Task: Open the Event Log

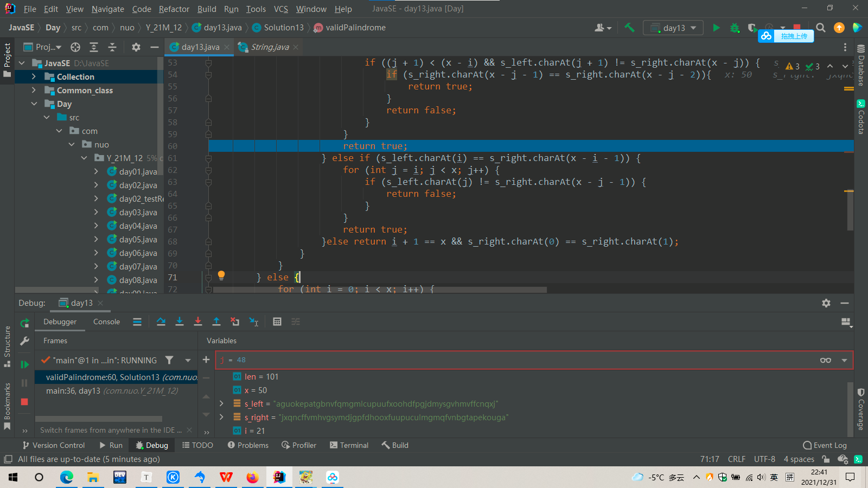Action: 825,445
